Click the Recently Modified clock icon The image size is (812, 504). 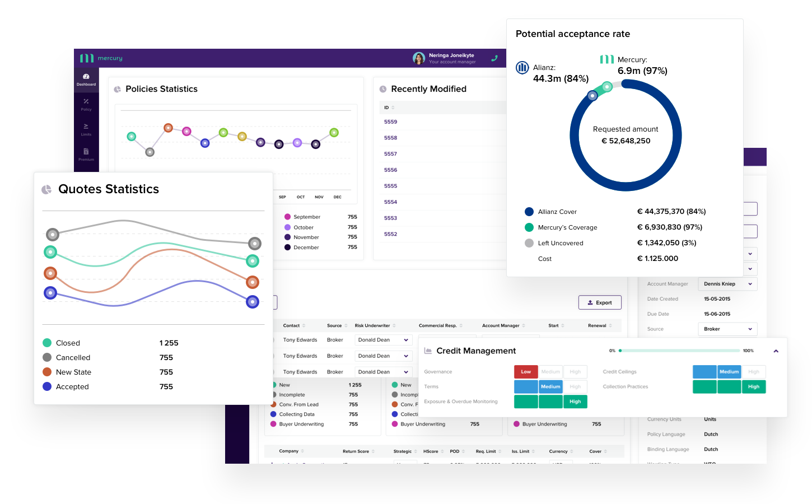coord(383,89)
